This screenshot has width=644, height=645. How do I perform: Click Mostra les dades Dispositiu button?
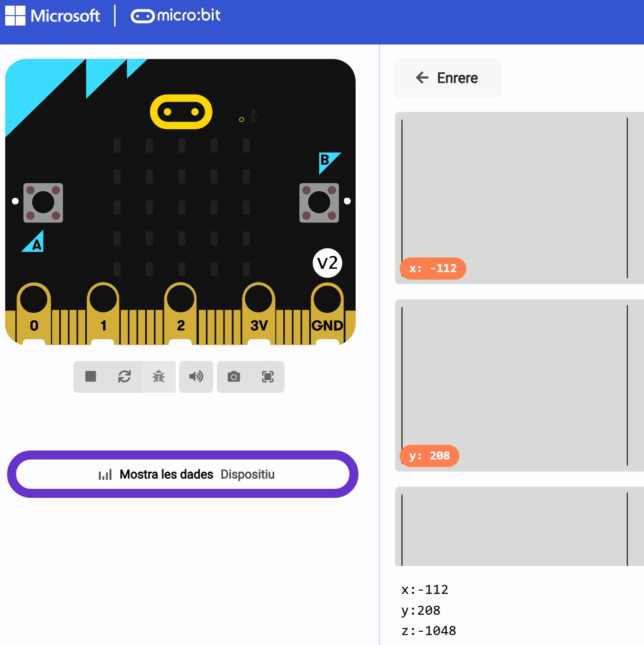point(183,474)
